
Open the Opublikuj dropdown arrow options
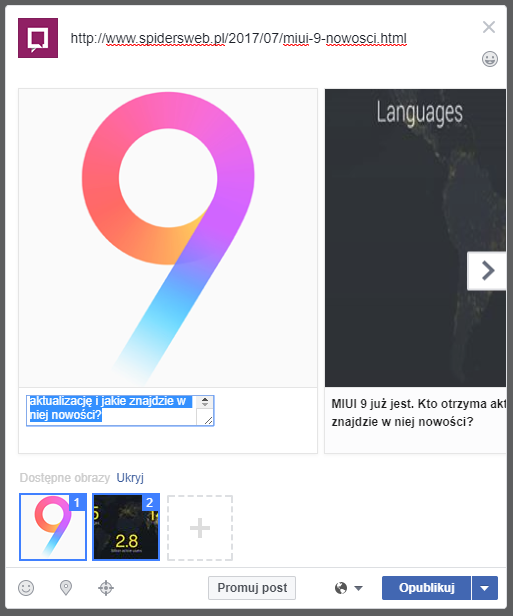485,588
